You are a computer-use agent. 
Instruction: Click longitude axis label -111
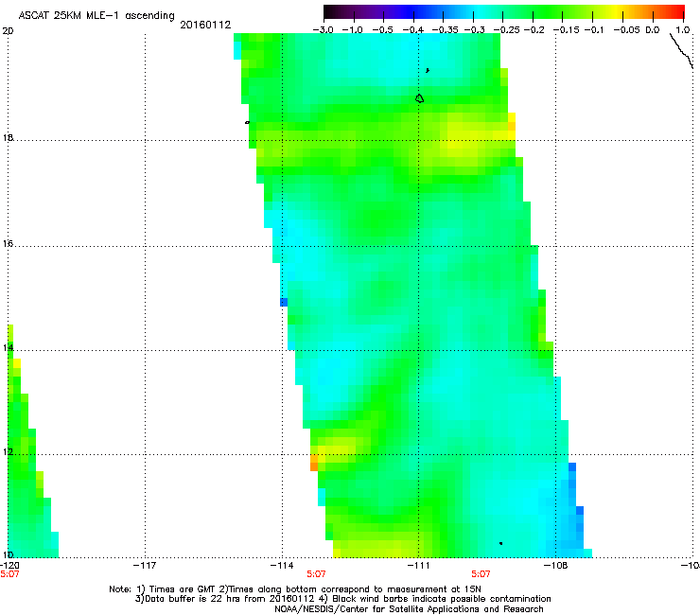click(418, 566)
